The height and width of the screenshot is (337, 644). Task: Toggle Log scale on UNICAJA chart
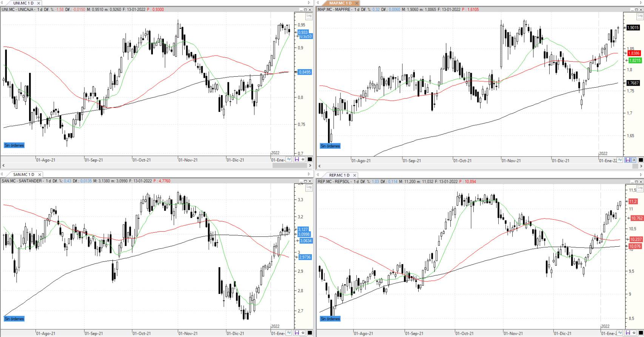click(309, 16)
